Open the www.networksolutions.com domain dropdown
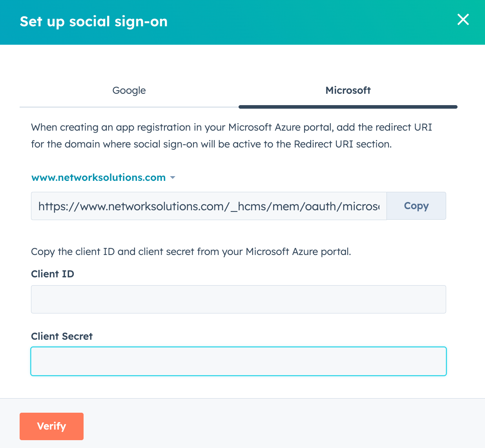485x448 pixels. [x=99, y=178]
